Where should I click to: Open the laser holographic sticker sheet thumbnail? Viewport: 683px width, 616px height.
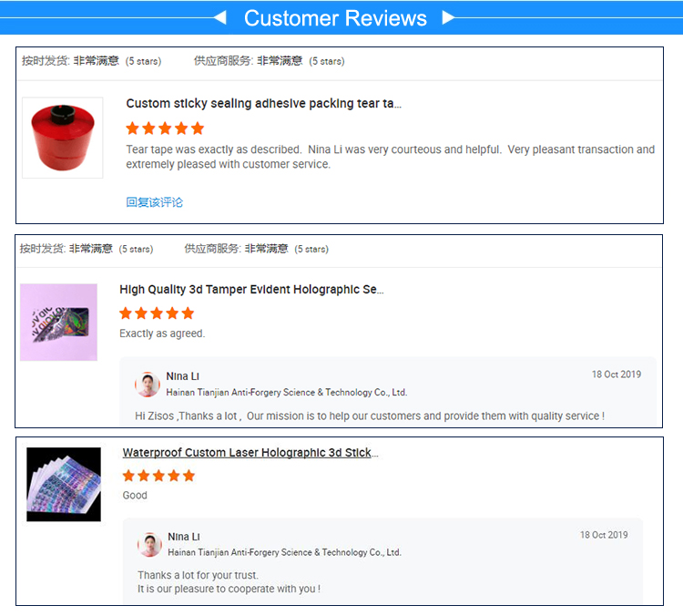64,485
